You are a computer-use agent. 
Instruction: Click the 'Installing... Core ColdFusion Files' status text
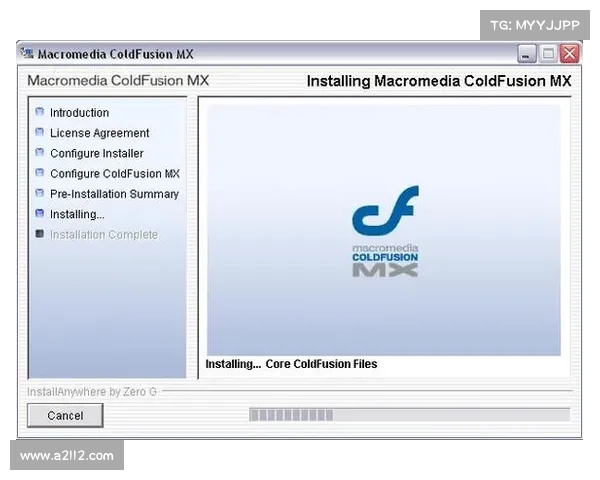click(291, 364)
